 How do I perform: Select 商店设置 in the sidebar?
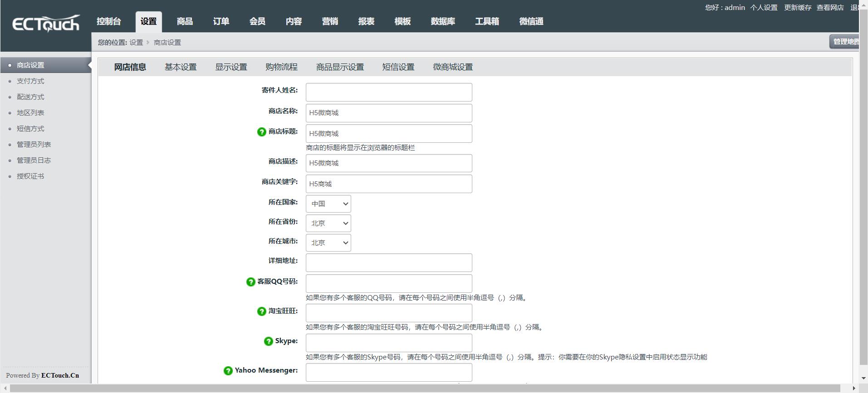pyautogui.click(x=45, y=65)
